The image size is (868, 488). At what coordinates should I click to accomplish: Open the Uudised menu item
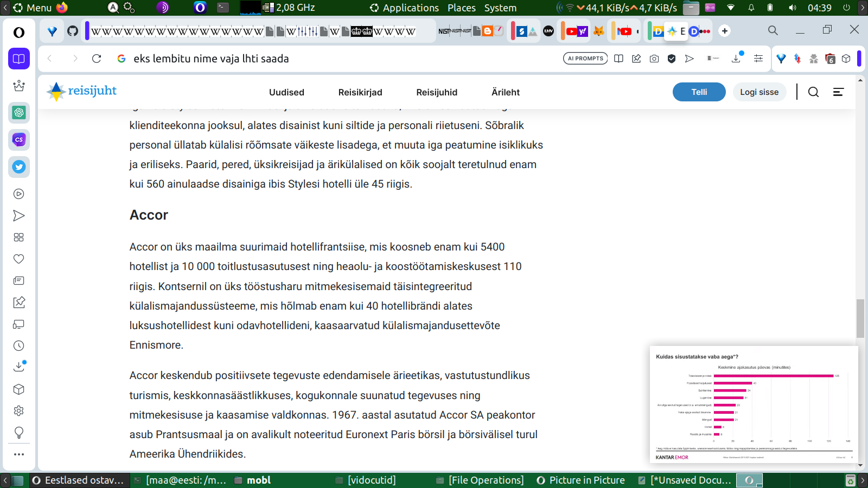point(286,92)
